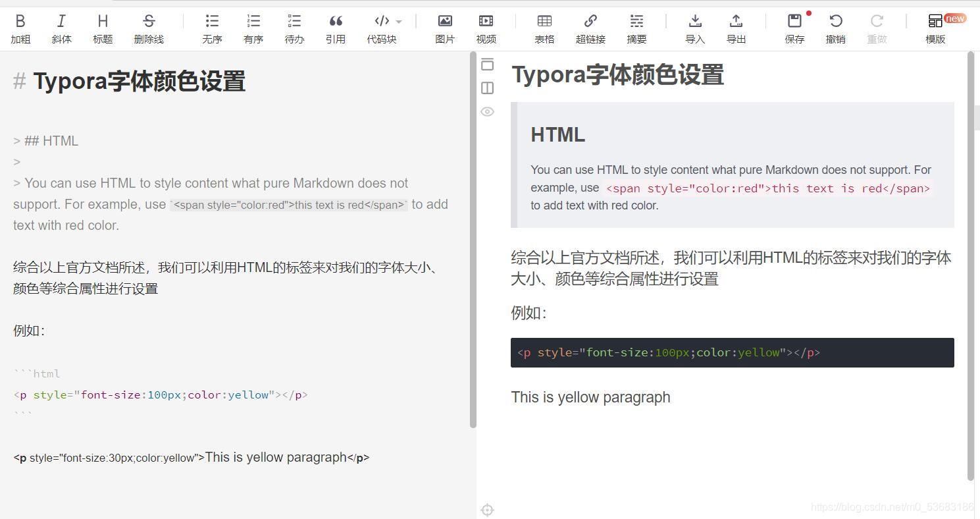Viewport: 980px width, 519px height.
Task: Apply strikethrough with 删除线
Action: click(x=149, y=29)
